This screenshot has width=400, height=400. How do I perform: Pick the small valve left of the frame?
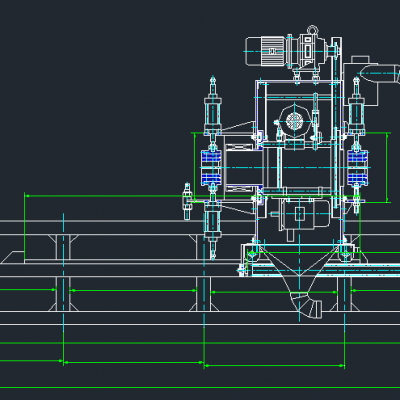(x=187, y=201)
